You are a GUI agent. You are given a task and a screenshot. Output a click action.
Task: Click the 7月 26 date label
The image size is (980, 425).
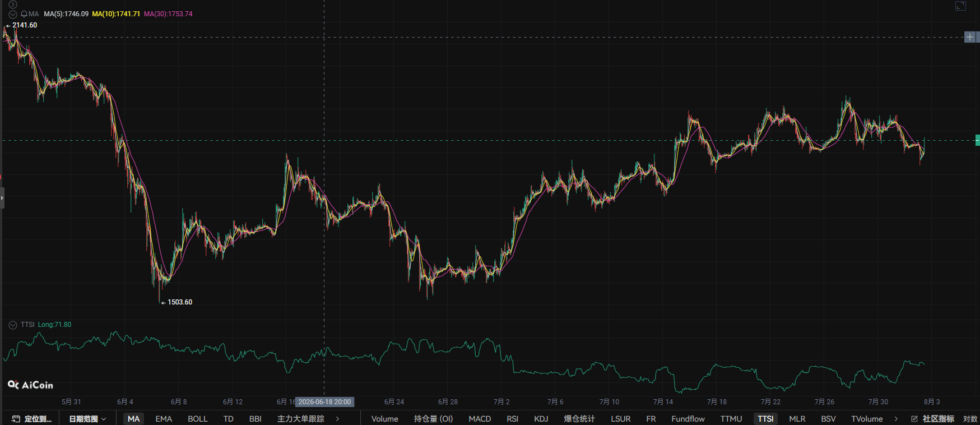(x=824, y=402)
